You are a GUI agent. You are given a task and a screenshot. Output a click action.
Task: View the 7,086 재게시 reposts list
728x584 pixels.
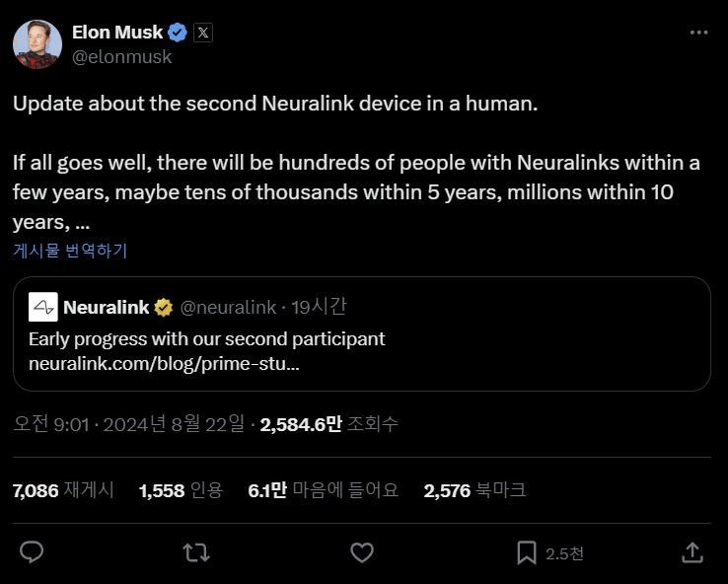click(x=63, y=490)
